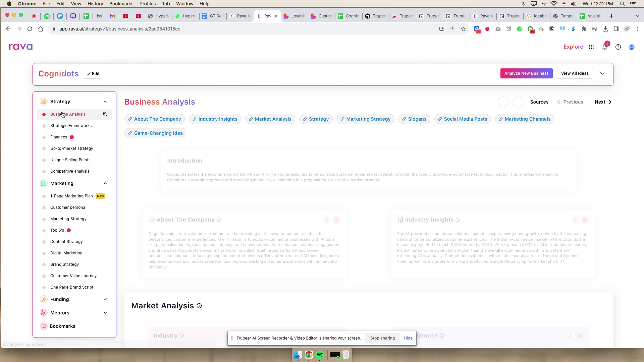
Task: Click the Help question-mark icon
Action: [x=619, y=47]
